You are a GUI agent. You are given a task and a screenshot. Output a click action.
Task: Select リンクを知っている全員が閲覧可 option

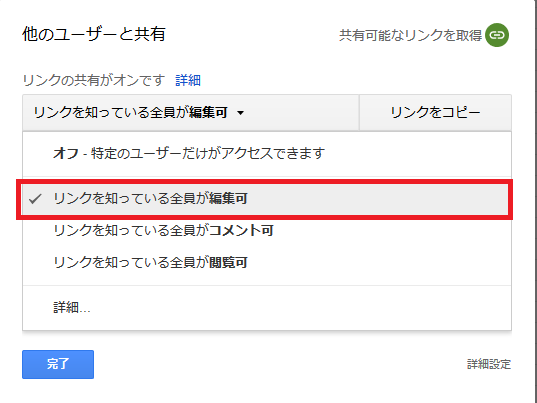(x=267, y=263)
